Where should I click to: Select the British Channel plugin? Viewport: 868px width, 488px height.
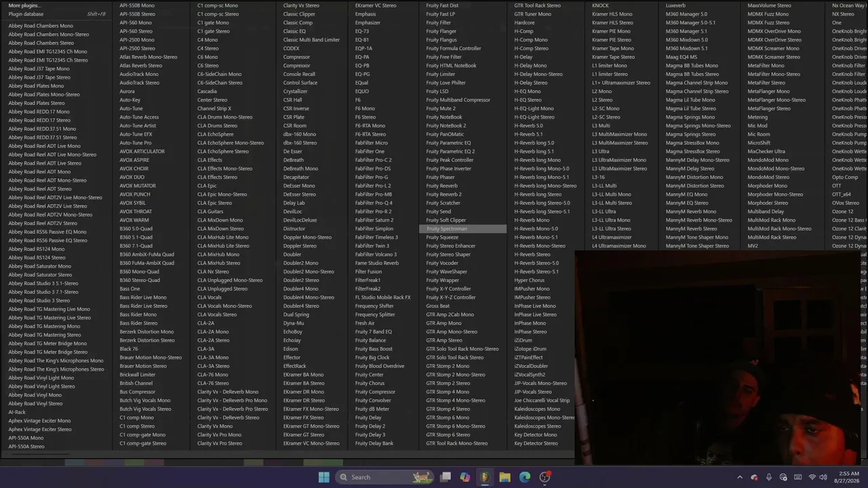pos(136,383)
